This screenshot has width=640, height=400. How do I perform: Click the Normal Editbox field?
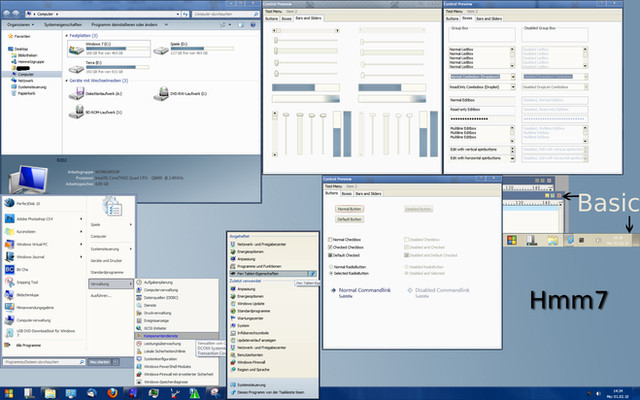(482, 100)
